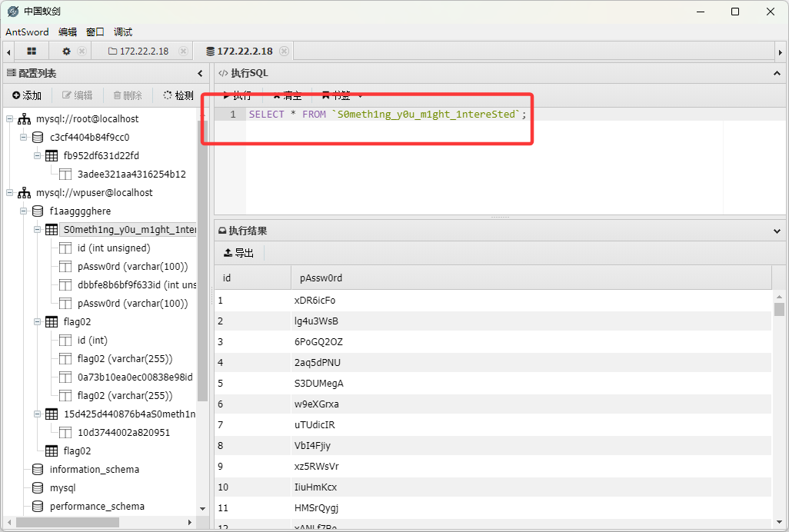Viewport: 789px width, 532px height.
Task: Close the 172.22.2.18 database tab
Action: 284,51
